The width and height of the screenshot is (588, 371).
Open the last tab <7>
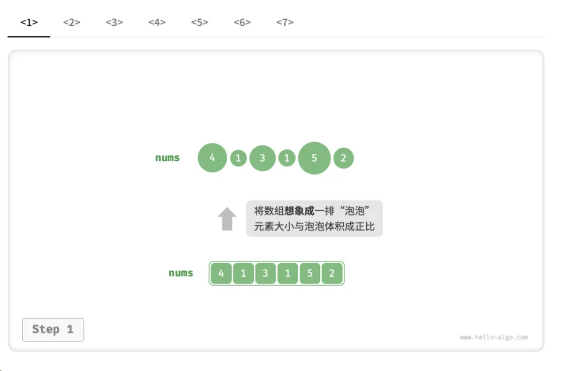(x=285, y=23)
